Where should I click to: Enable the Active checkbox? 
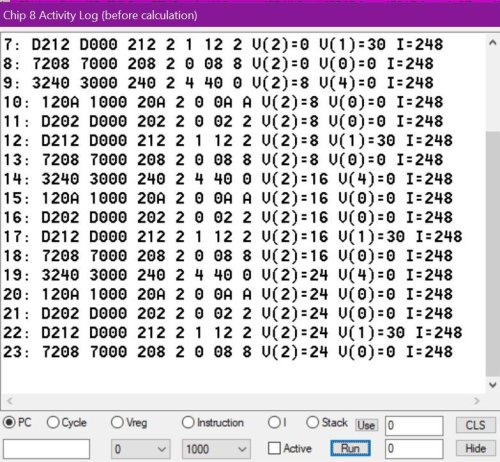click(x=274, y=448)
